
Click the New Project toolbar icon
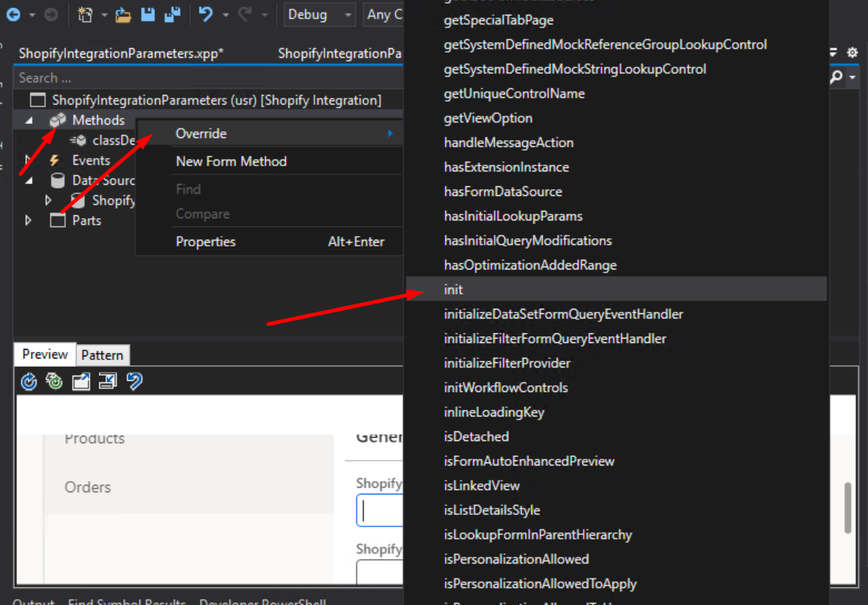[x=85, y=15]
